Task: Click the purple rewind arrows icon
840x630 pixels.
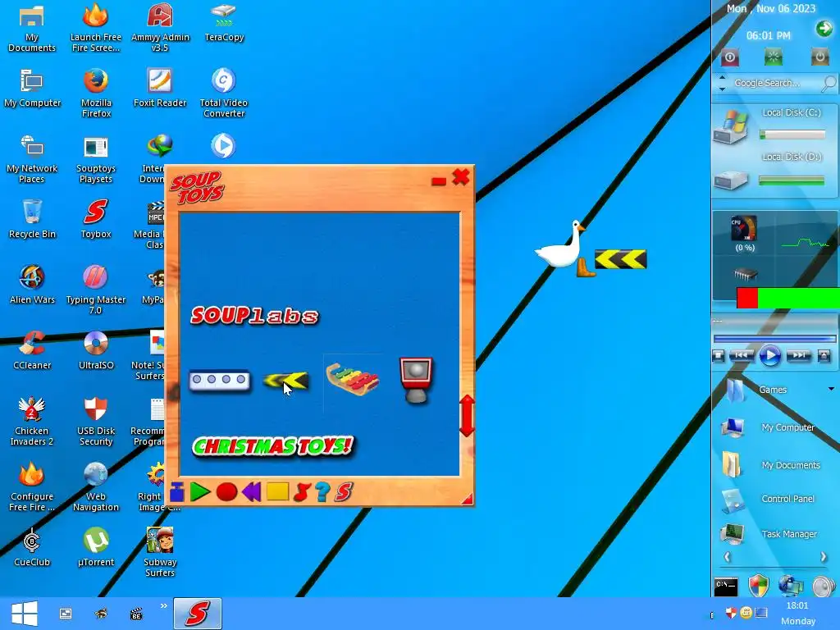Action: [x=251, y=492]
